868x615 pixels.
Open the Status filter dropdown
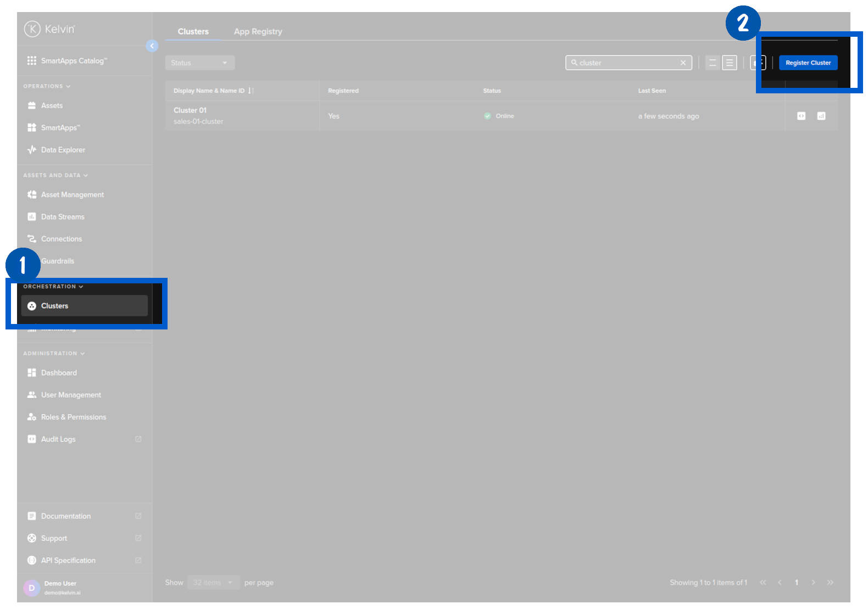click(199, 63)
